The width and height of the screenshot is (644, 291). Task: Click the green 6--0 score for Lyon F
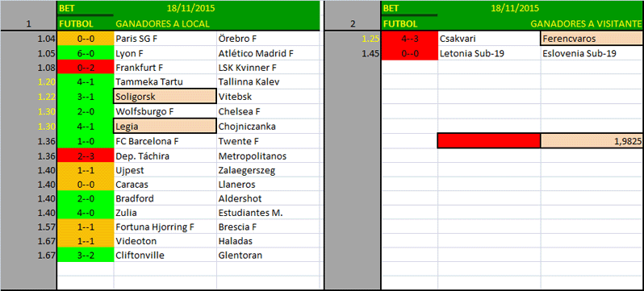pos(86,53)
